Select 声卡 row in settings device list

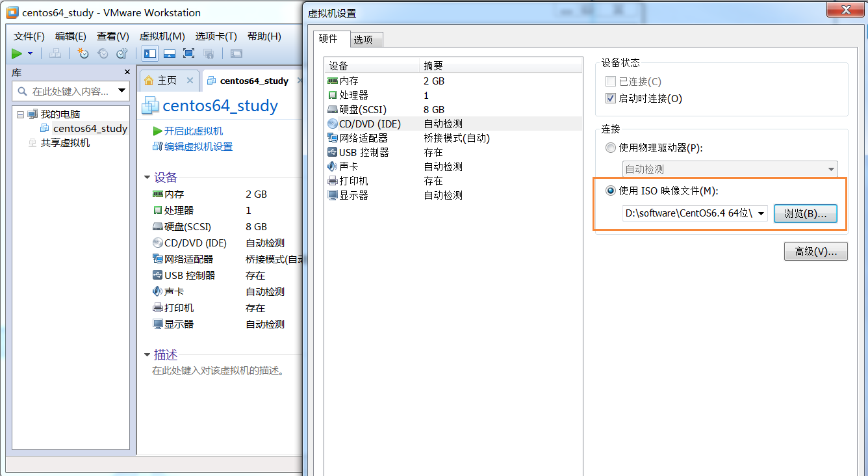pyautogui.click(x=453, y=166)
